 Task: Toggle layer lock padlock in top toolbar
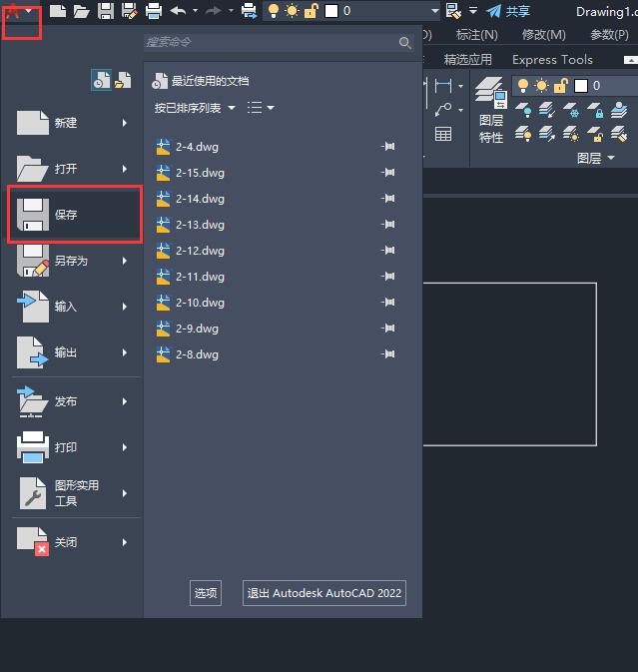(x=312, y=11)
